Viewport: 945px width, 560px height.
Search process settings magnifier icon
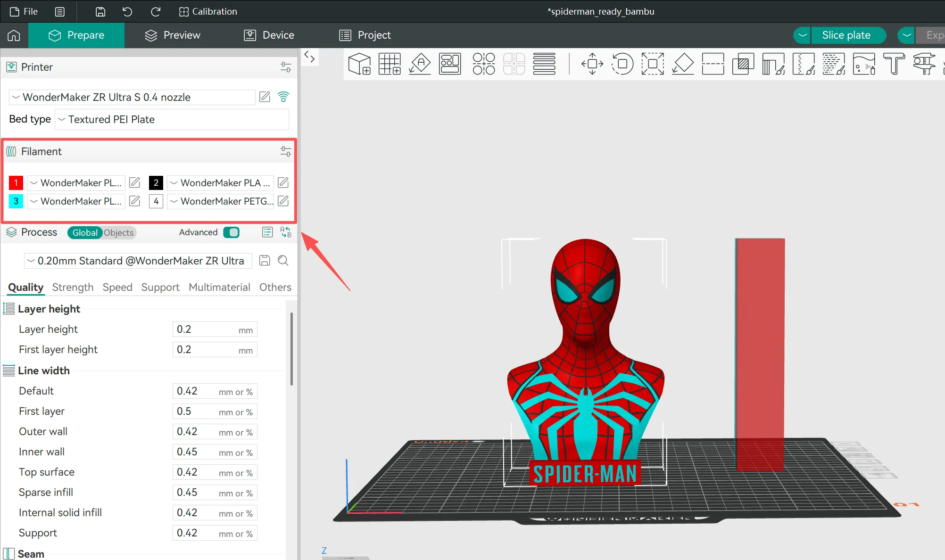283,261
